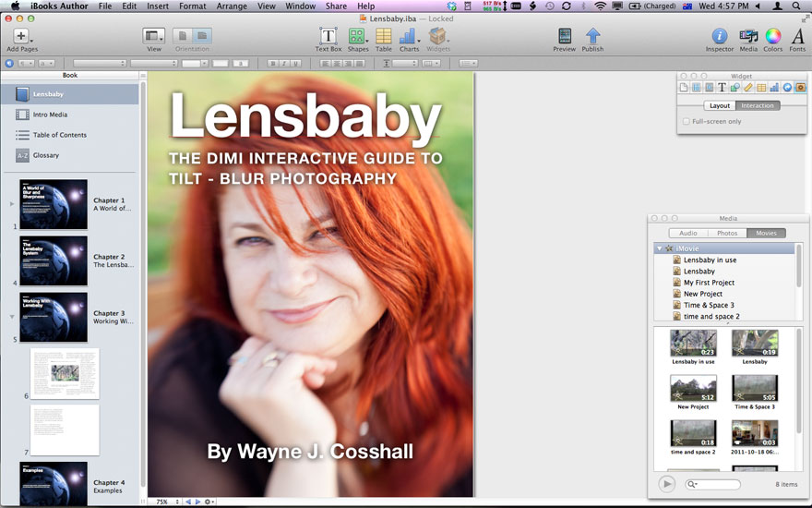Open the Insert menu

(158, 6)
